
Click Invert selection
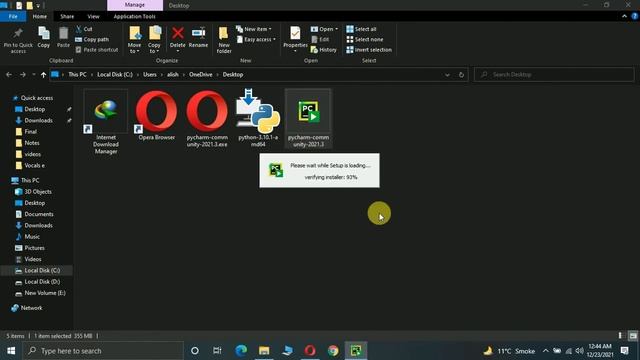369,50
